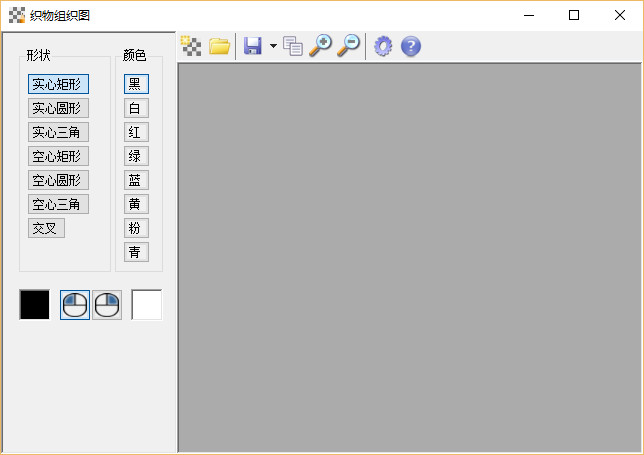Click the new weave pattern checkered icon
Viewport: 644px width, 455px height.
tap(191, 46)
